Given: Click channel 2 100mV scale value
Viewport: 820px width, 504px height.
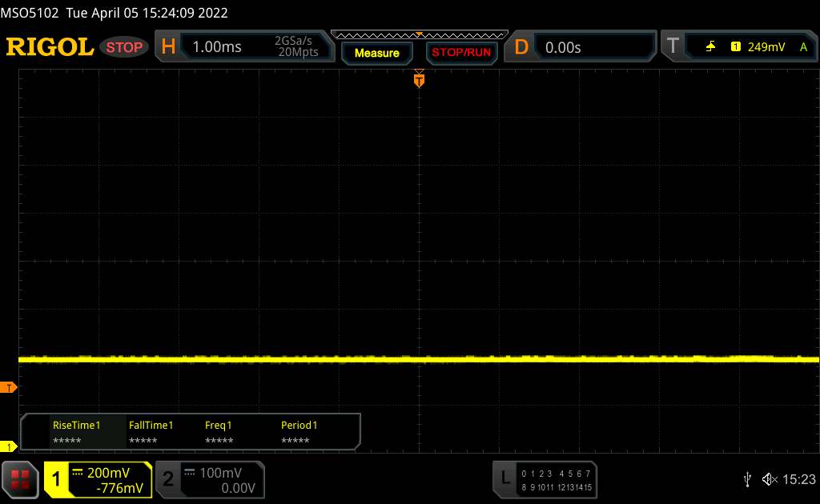Looking at the screenshot, I should [221, 473].
